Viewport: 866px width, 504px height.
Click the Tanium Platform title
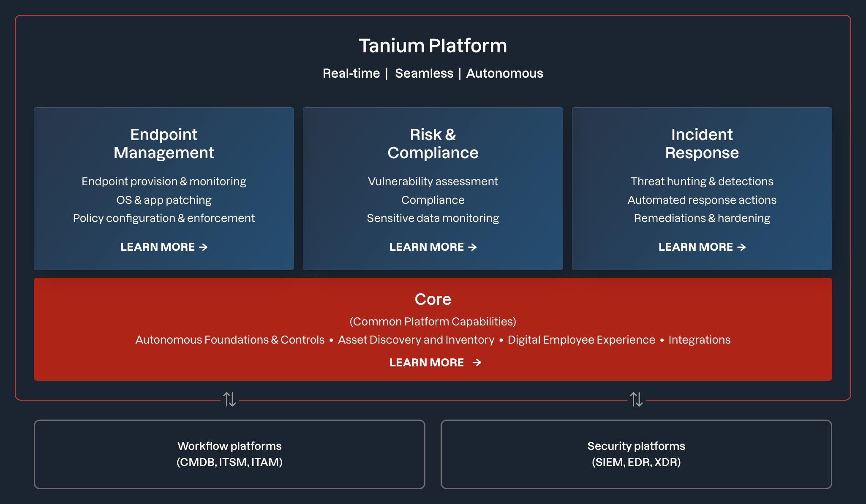(433, 46)
